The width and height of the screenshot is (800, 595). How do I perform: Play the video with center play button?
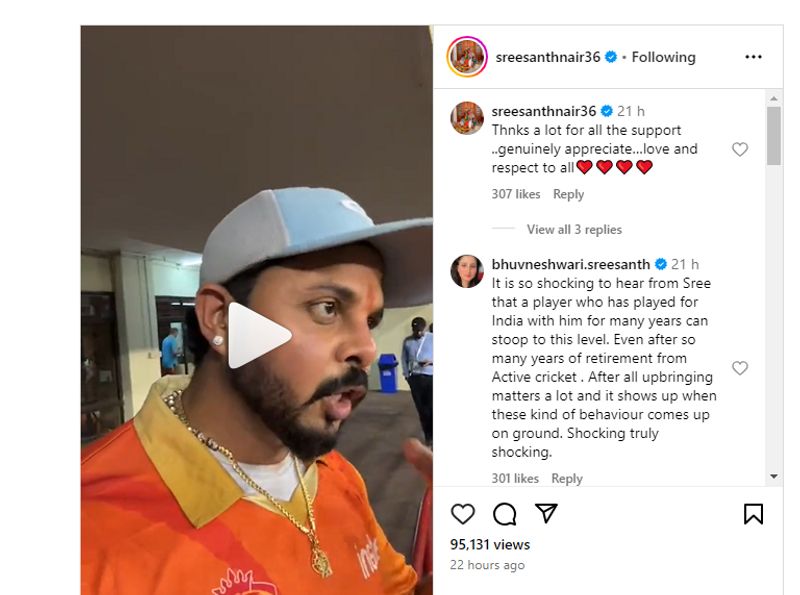[x=259, y=335]
